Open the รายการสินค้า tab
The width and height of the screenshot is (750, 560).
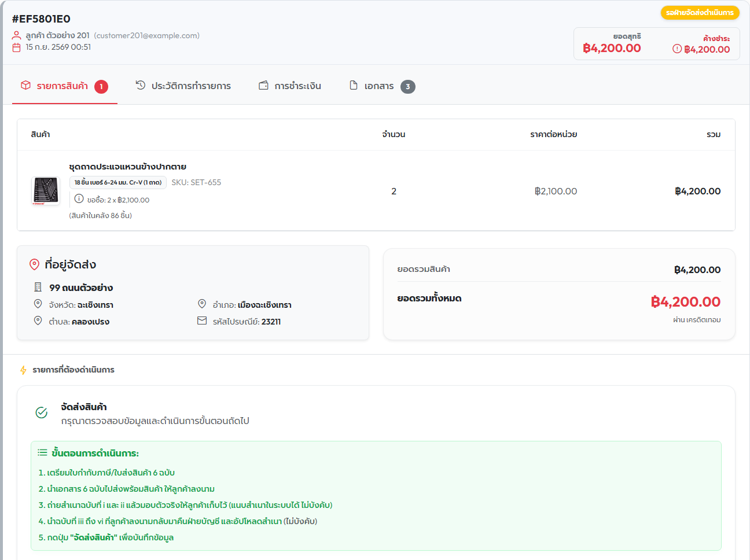pyautogui.click(x=64, y=86)
